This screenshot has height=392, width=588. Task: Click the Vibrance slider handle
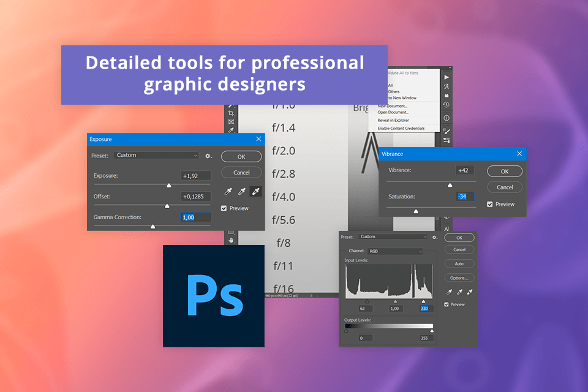coord(450,185)
